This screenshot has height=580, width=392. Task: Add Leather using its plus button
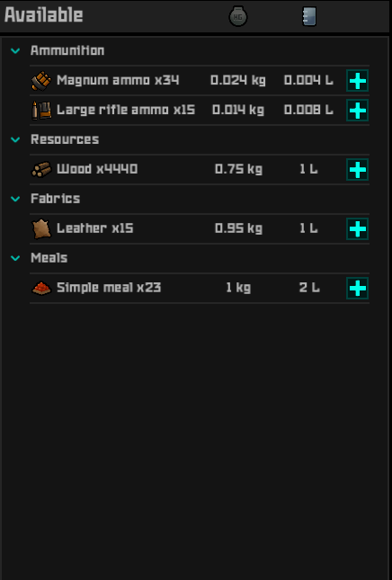click(357, 228)
